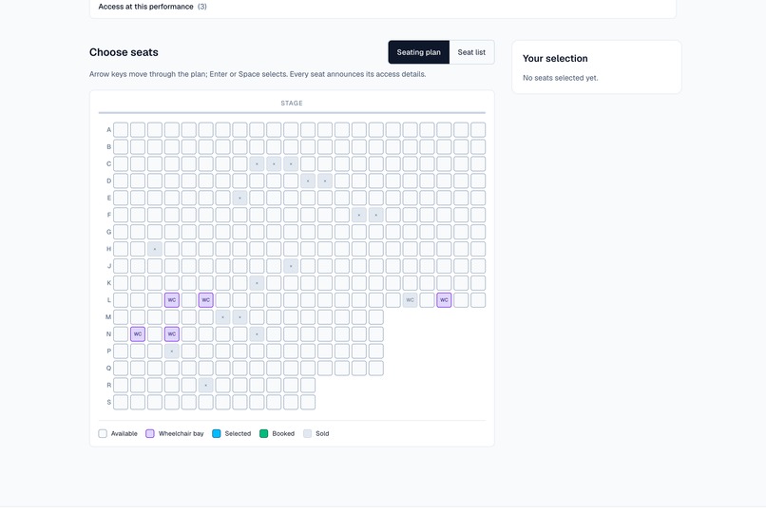Select the seat in row S beside the row label
Image resolution: width=766 pixels, height=532 pixels.
[121, 402]
